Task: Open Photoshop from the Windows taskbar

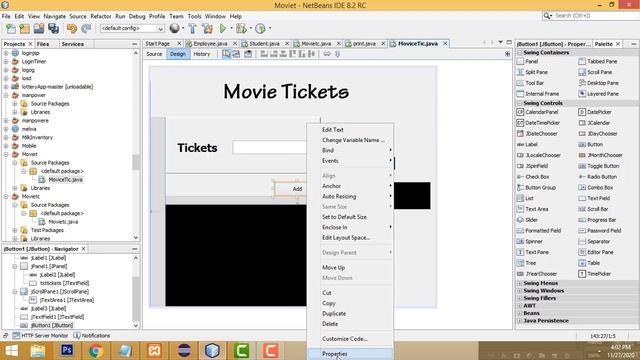Action: click(x=67, y=351)
